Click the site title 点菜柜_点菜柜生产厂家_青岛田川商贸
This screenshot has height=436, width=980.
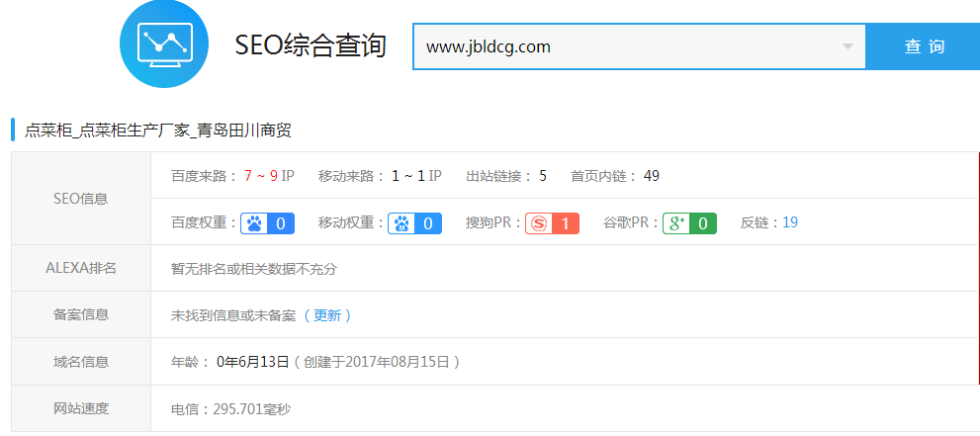click(x=157, y=131)
